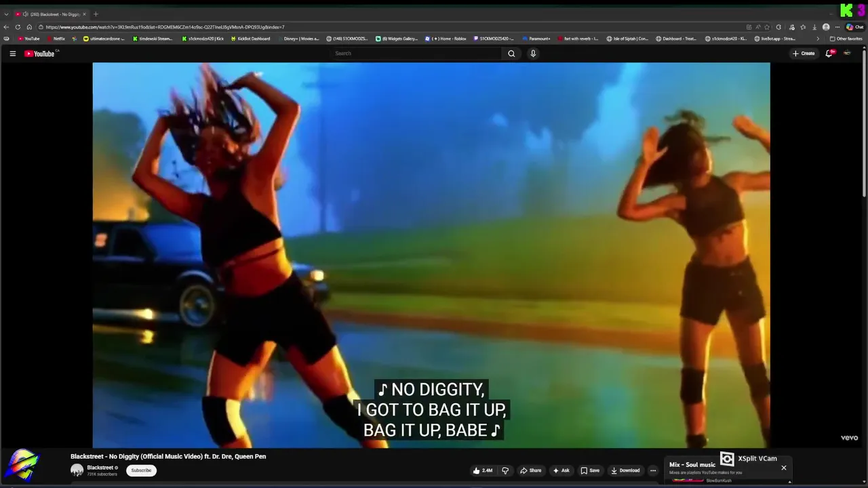Open the Widgets Gallery bookmark
The image size is (868, 488).
(x=397, y=39)
